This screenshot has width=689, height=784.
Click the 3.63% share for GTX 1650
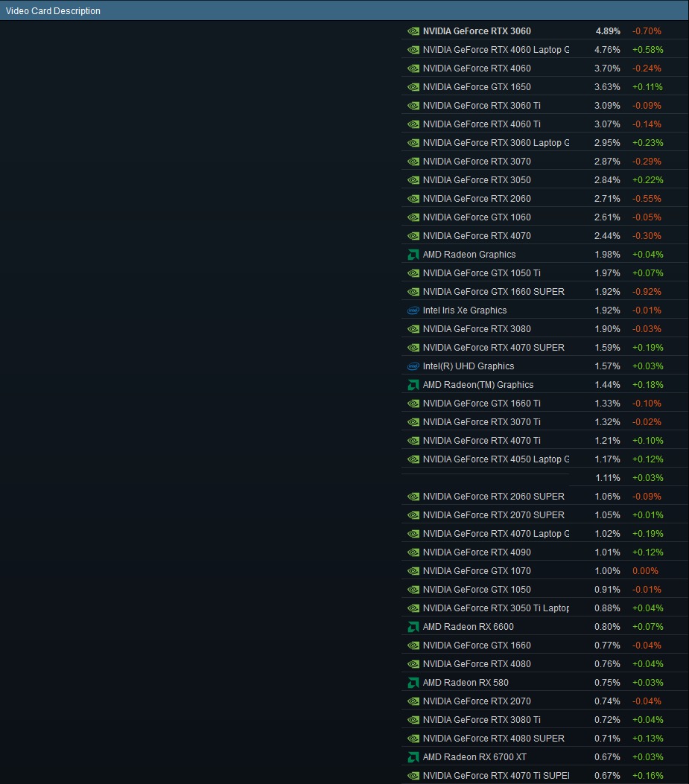[x=608, y=87]
